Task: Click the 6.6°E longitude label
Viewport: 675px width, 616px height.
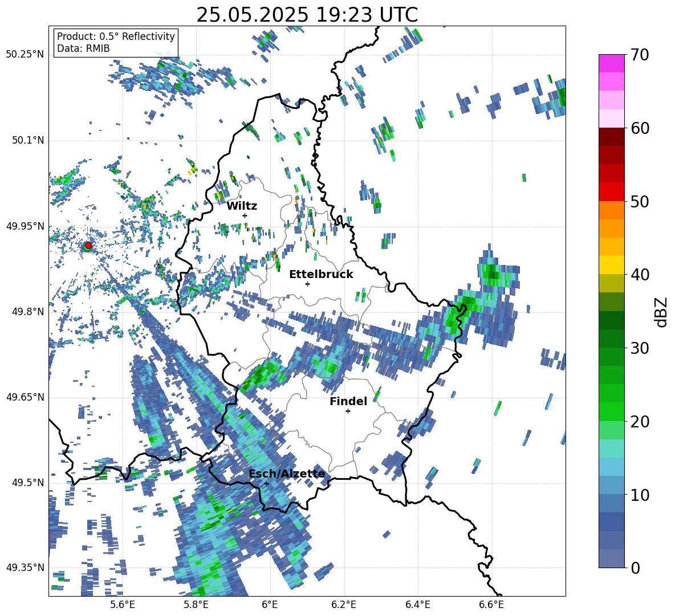Action: [491, 605]
